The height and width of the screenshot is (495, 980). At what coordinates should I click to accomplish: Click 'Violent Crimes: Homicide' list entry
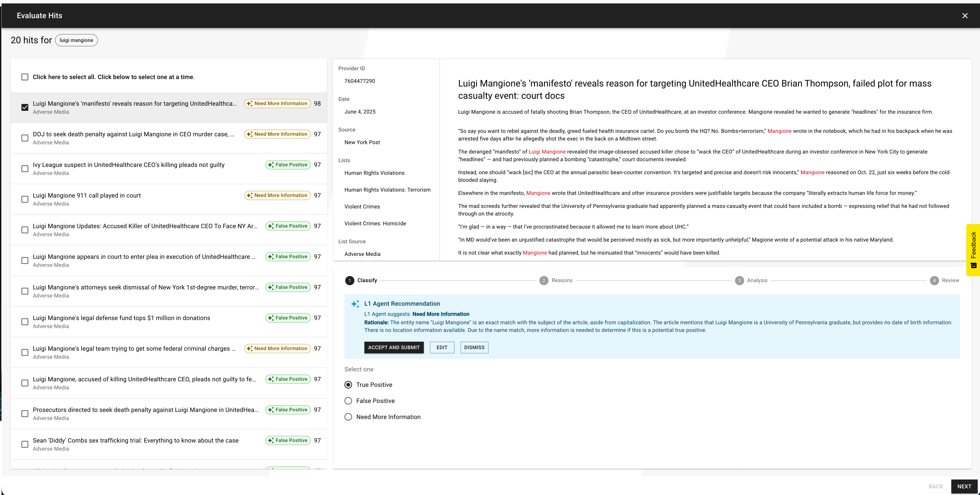pos(375,224)
